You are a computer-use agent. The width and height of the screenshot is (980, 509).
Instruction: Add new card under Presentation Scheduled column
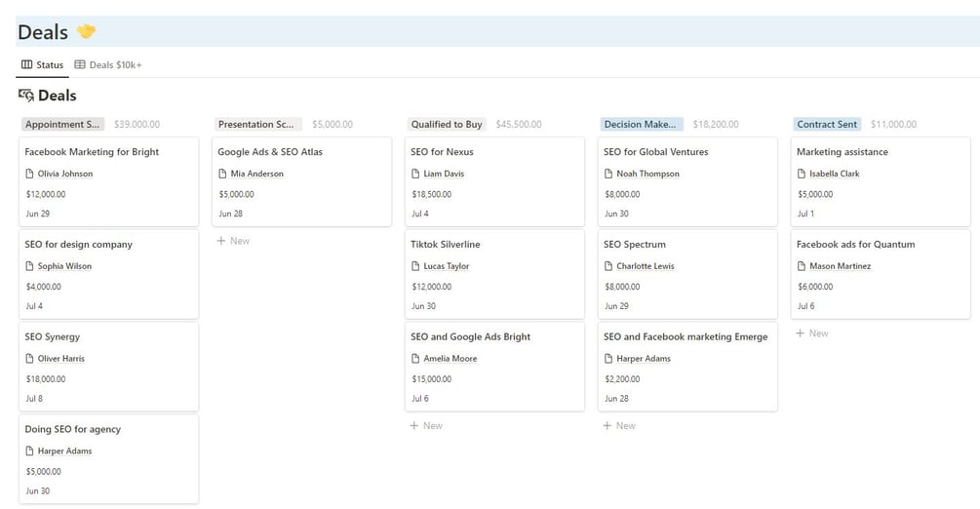[x=234, y=241]
